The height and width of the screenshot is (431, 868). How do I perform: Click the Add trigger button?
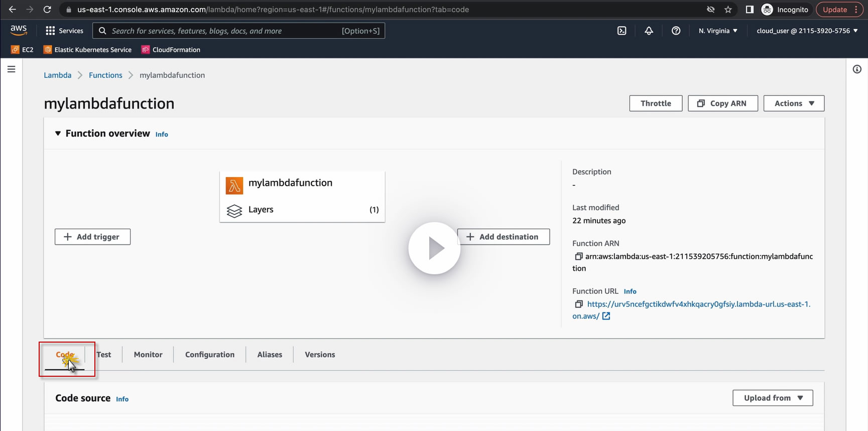pos(92,237)
